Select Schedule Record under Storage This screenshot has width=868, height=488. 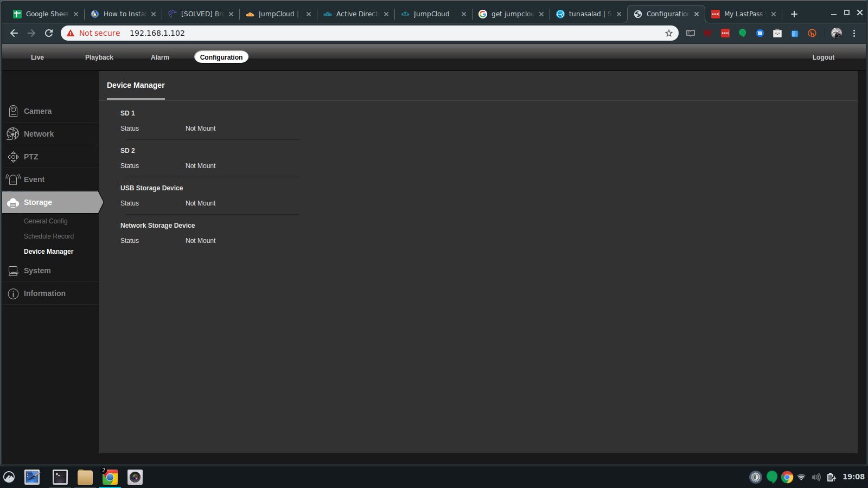pos(49,236)
